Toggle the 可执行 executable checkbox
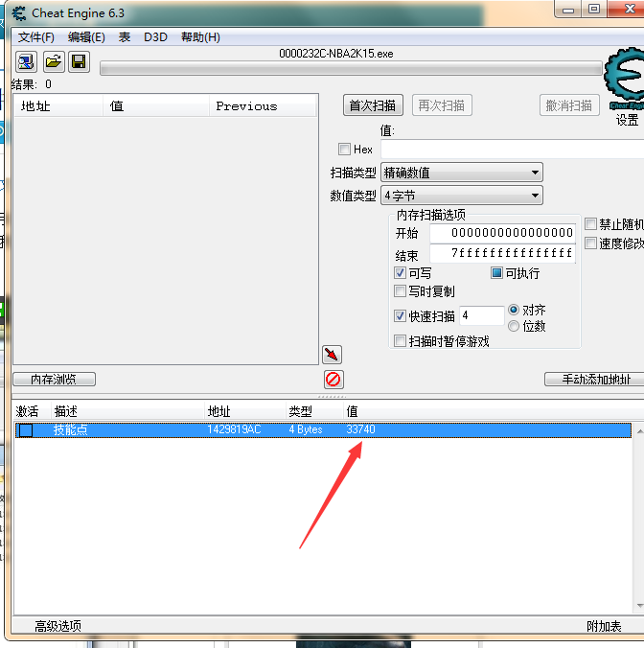The height and width of the screenshot is (648, 644). pos(496,273)
